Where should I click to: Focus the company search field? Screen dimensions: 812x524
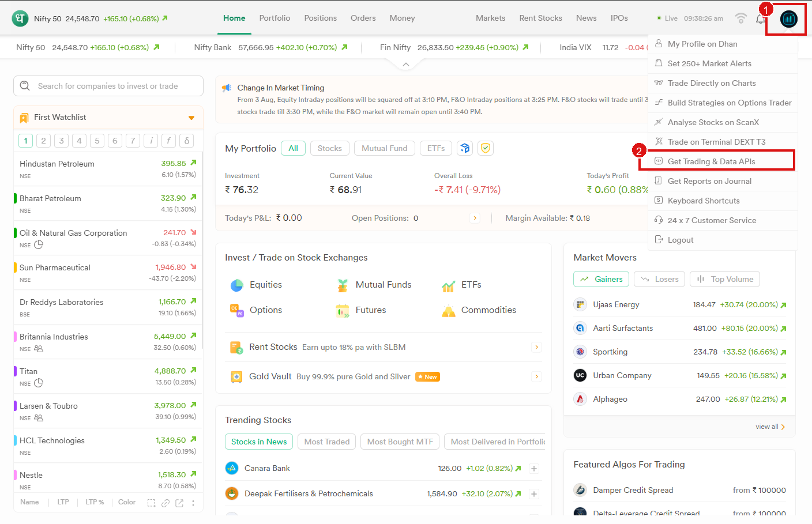pyautogui.click(x=108, y=86)
